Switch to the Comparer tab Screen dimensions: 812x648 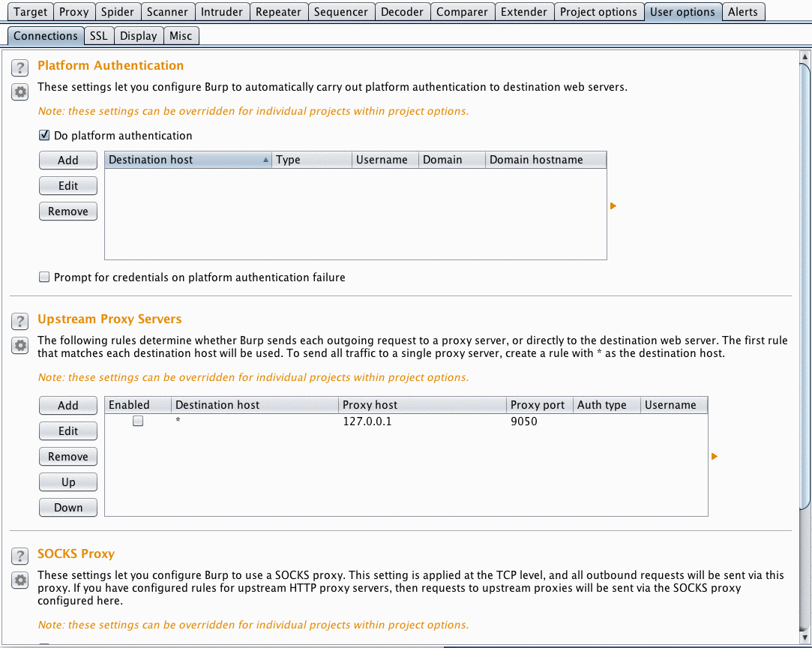coord(462,12)
